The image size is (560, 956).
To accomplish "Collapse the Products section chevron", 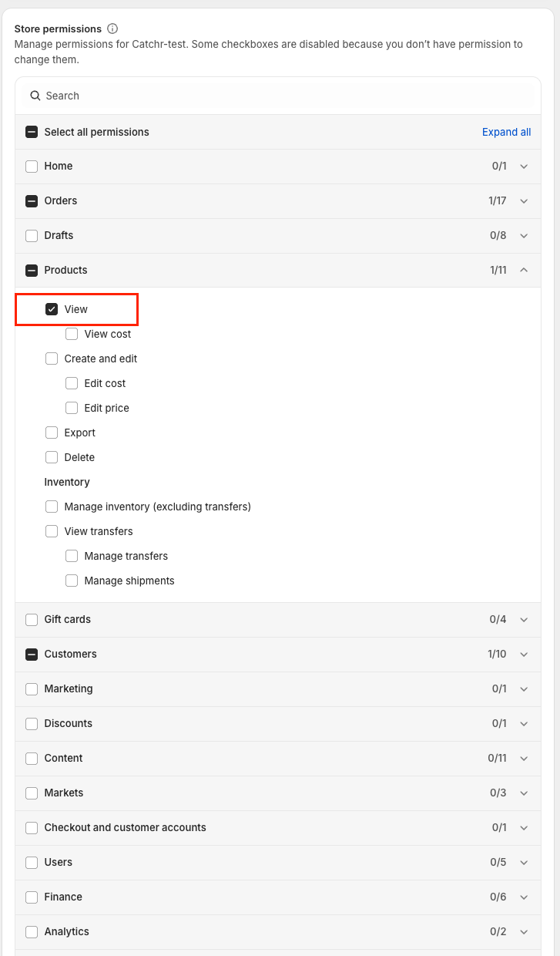I will coord(524,270).
